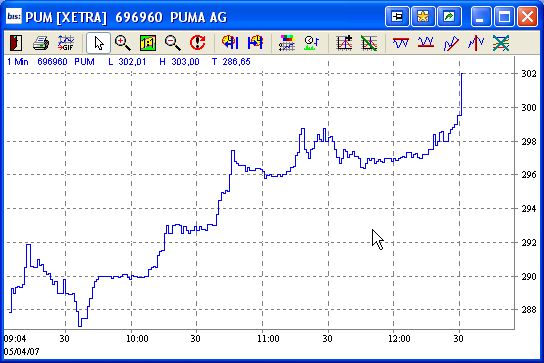Print the chart with the printer icon

click(41, 43)
